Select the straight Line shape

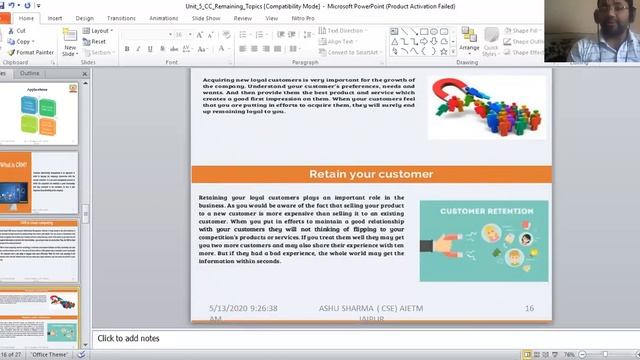[404, 31]
